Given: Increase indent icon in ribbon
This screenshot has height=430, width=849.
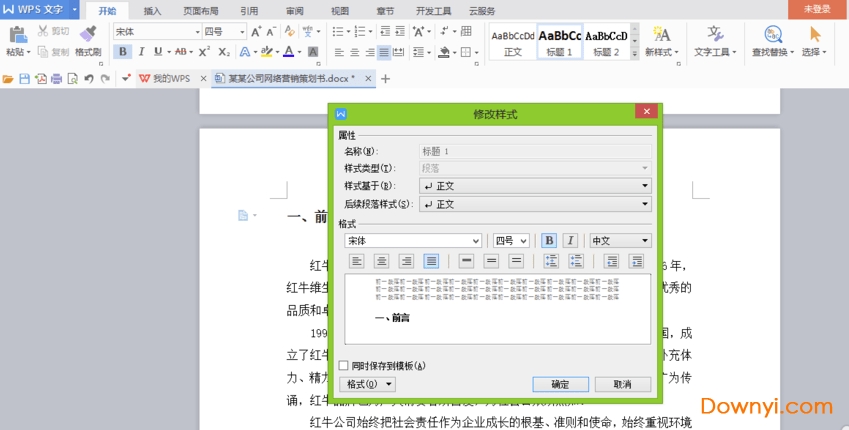Looking at the screenshot, I should [x=400, y=32].
